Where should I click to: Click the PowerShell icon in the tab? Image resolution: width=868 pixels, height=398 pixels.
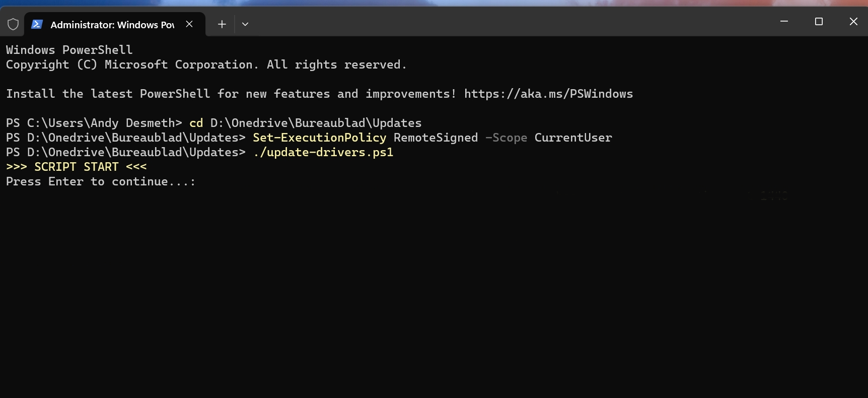pos(37,24)
